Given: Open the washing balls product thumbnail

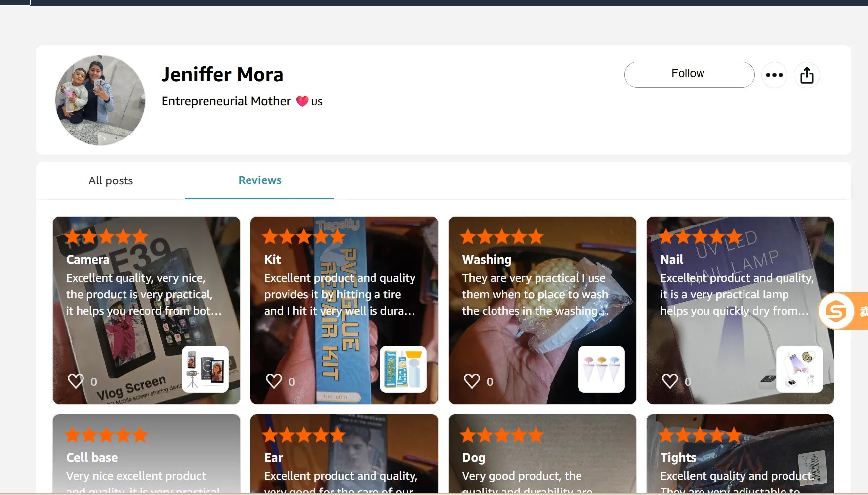Looking at the screenshot, I should tap(601, 369).
